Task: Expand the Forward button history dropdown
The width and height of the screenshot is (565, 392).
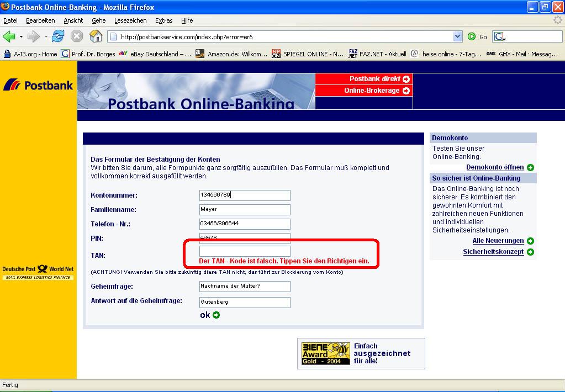Action: pyautogui.click(x=46, y=37)
